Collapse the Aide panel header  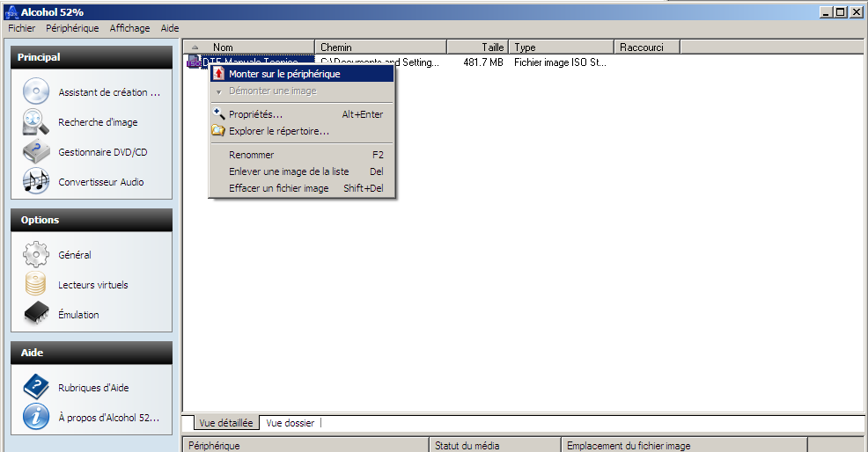92,353
